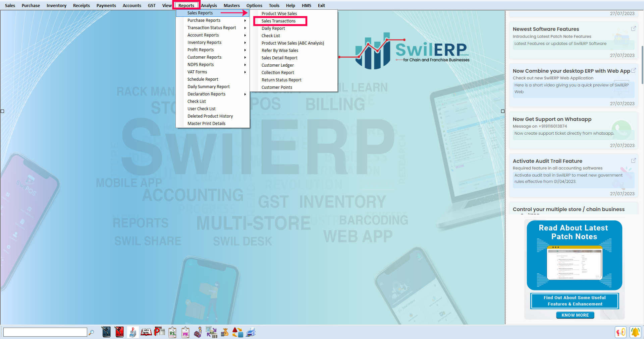This screenshot has height=339, width=644.
Task: Open external link on Combine desktop ERP card
Action: tap(633, 71)
